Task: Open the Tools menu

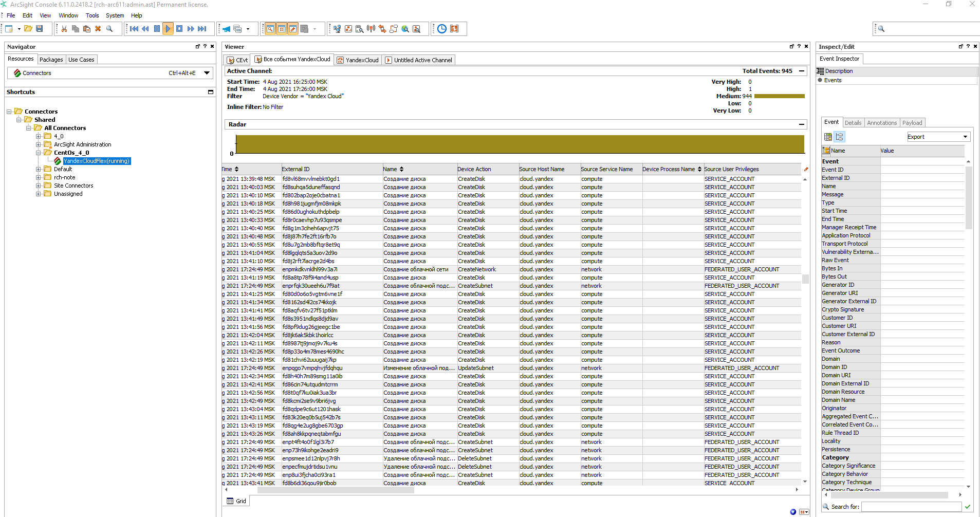Action: click(92, 15)
